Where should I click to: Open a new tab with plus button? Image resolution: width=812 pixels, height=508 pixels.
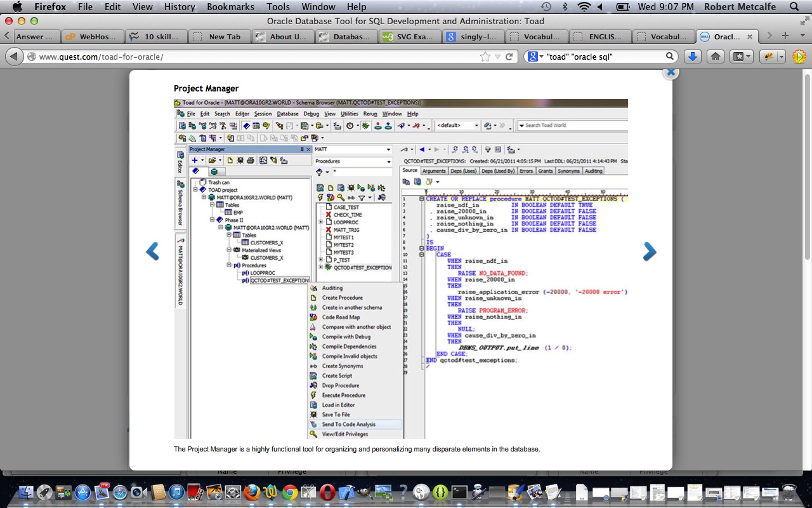[x=785, y=36]
